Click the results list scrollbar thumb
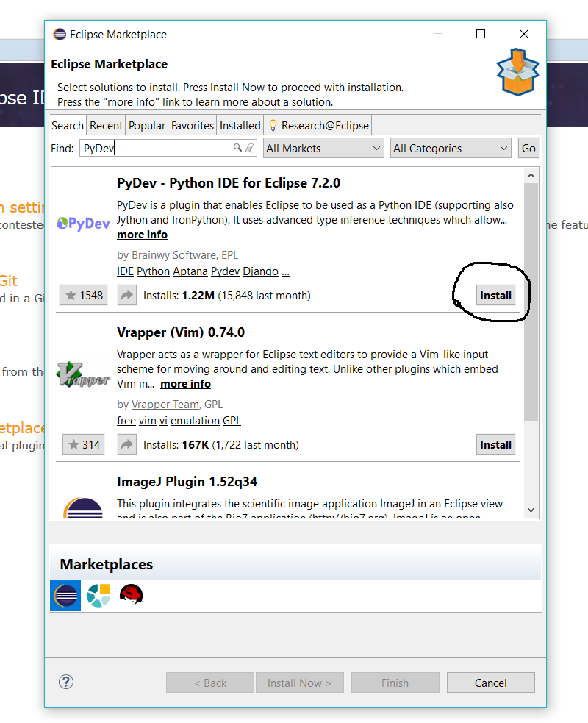Image resolution: width=588 pixels, height=723 pixels. tap(531, 302)
